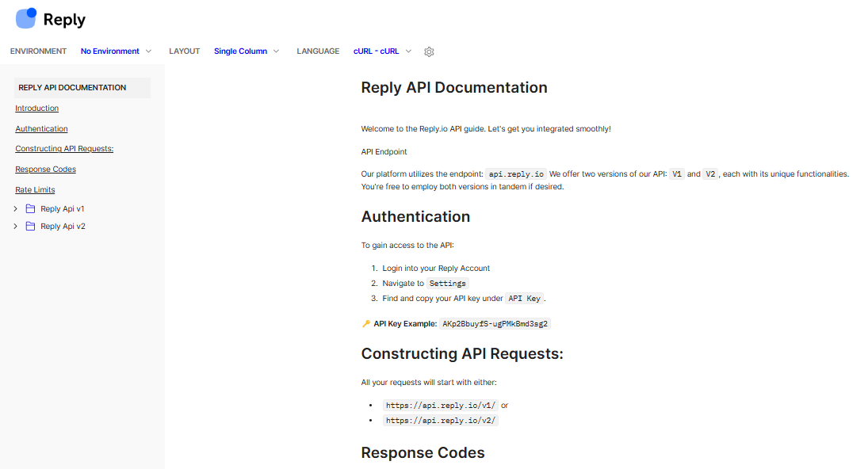Viewport: 868px width, 469px height.
Task: Click the Reply API Documentation main heading
Action: click(454, 87)
